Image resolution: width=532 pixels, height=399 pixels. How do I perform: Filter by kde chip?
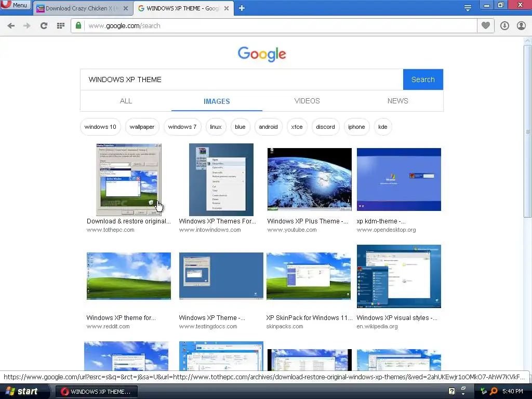[383, 127]
